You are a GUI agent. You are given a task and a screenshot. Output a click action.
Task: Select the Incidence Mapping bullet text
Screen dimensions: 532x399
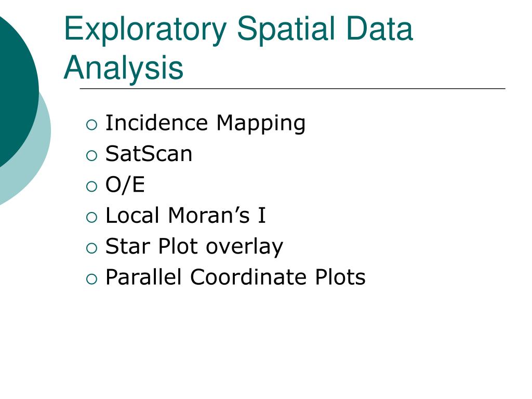click(x=205, y=124)
